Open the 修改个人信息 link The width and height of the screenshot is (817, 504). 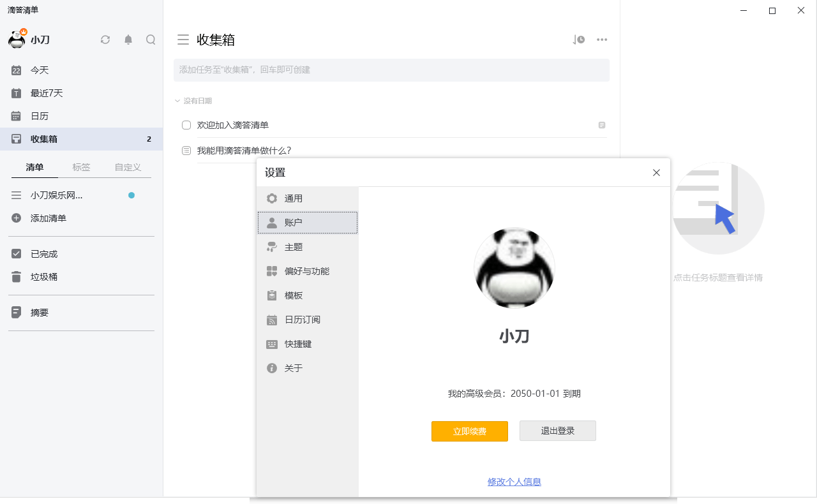pos(514,482)
